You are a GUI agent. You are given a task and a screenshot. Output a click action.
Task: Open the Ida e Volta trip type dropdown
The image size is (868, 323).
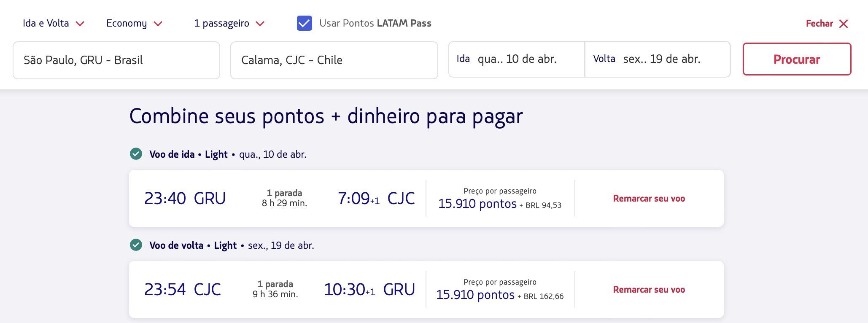coord(54,23)
